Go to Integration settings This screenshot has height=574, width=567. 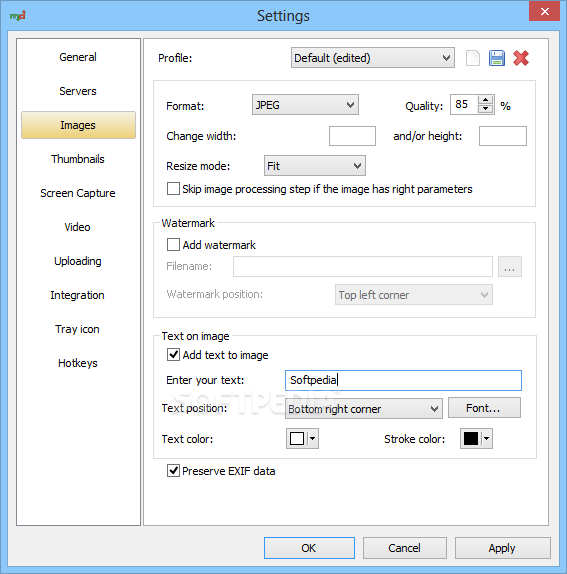point(78,295)
